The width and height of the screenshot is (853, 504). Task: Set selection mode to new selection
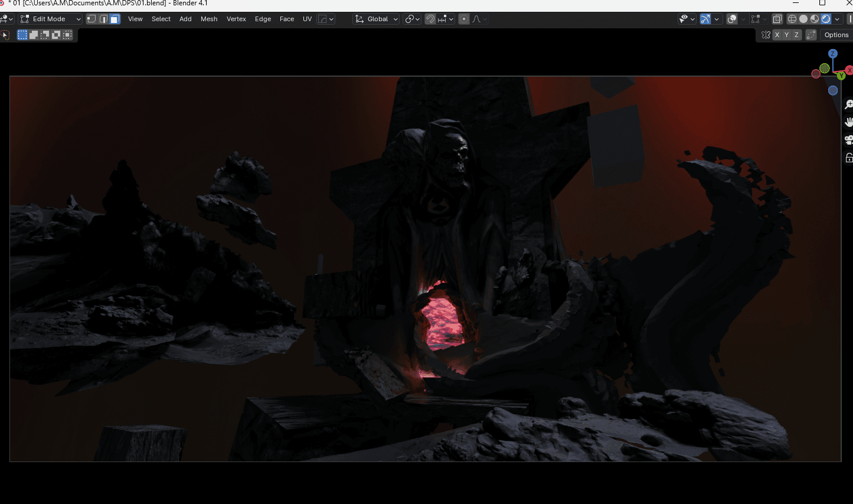point(22,35)
